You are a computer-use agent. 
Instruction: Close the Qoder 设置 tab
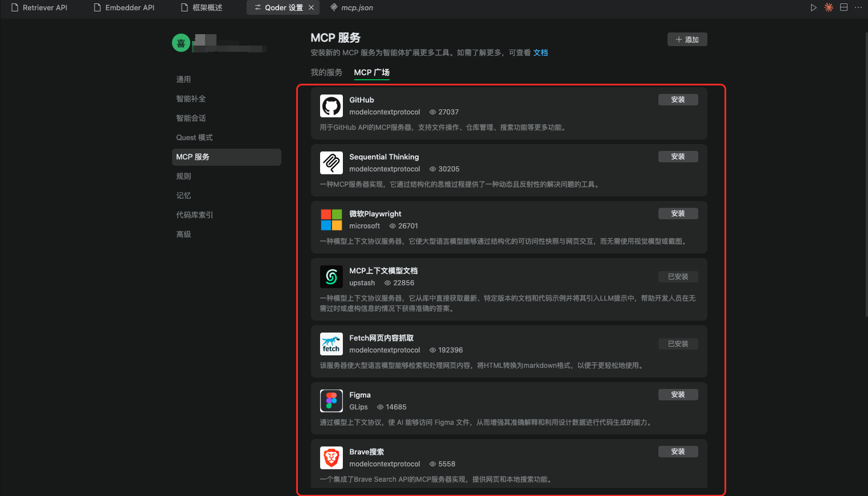click(311, 7)
